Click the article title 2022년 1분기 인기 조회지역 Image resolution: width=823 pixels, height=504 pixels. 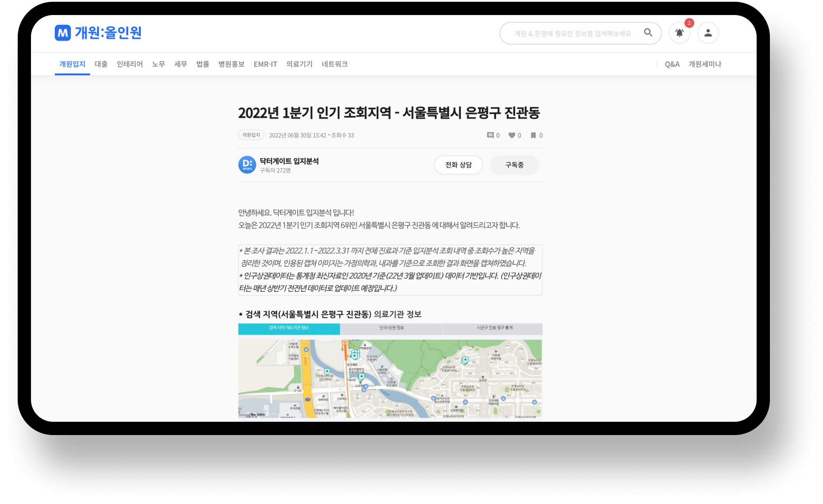(x=389, y=113)
